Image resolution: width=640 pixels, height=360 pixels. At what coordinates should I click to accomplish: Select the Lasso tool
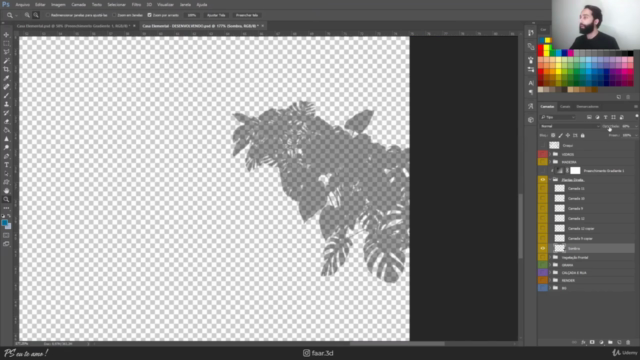(x=7, y=52)
